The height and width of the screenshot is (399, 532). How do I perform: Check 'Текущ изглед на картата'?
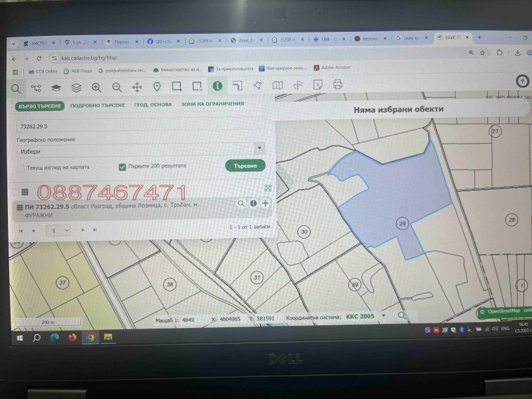pyautogui.click(x=21, y=168)
